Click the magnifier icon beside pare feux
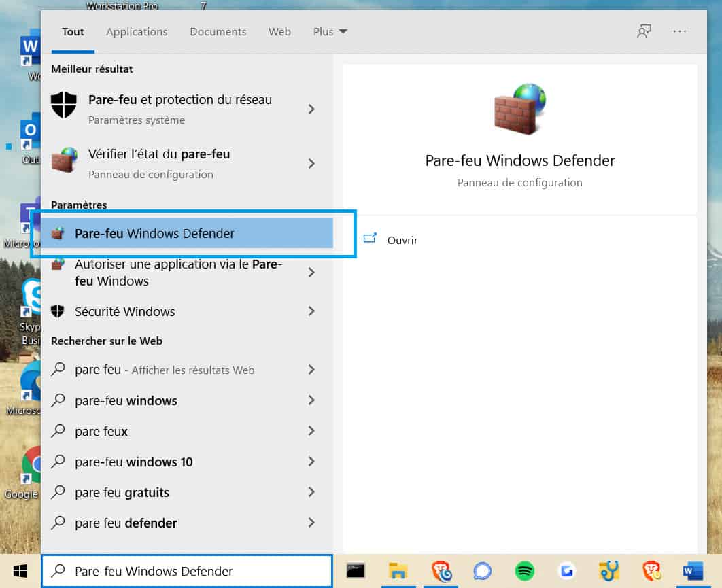This screenshot has width=722, height=588. click(x=58, y=430)
